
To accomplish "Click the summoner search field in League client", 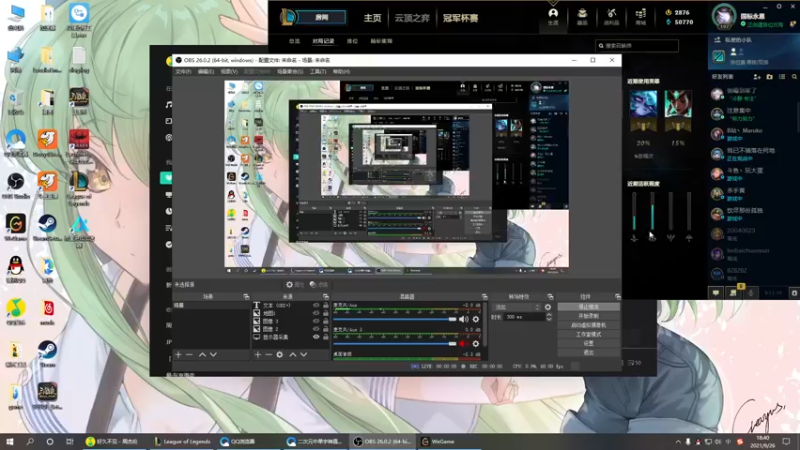I will (x=637, y=46).
